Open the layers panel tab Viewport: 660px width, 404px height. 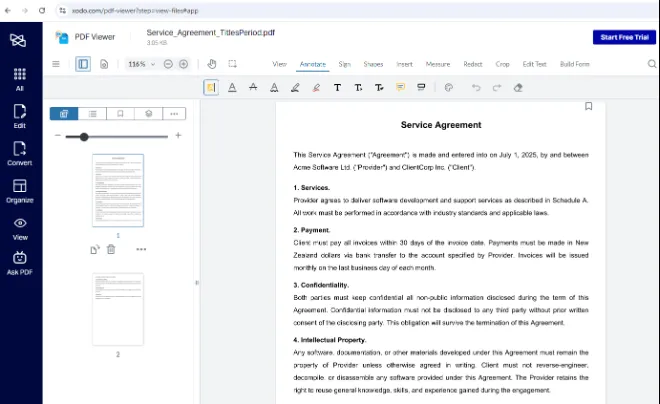pyautogui.click(x=149, y=114)
